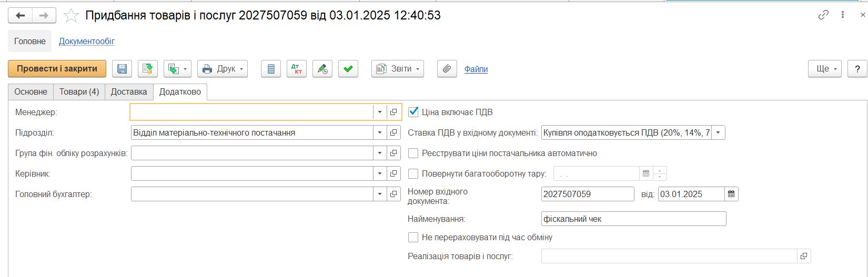Check "Не перераховувати під час обміну"
Image resolution: width=868 pixels, height=277 pixels.
click(413, 238)
